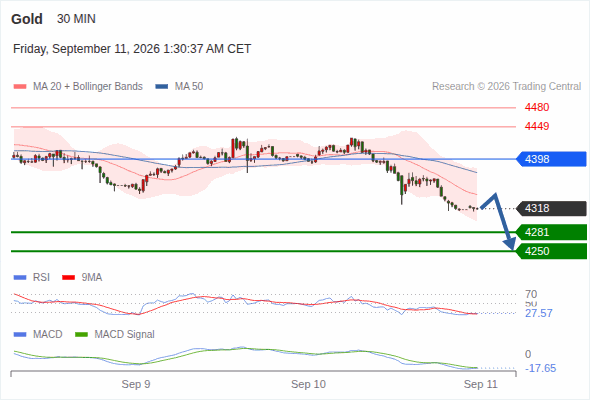Image resolution: width=590 pixels, height=400 pixels.
Task: Click the Gold chart title
Action: (27, 19)
